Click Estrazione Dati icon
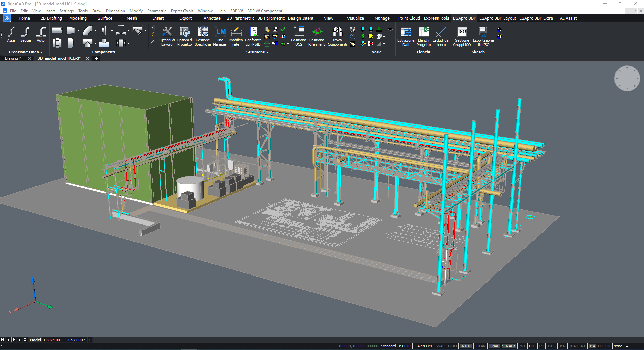The image size is (644, 350). (x=406, y=32)
